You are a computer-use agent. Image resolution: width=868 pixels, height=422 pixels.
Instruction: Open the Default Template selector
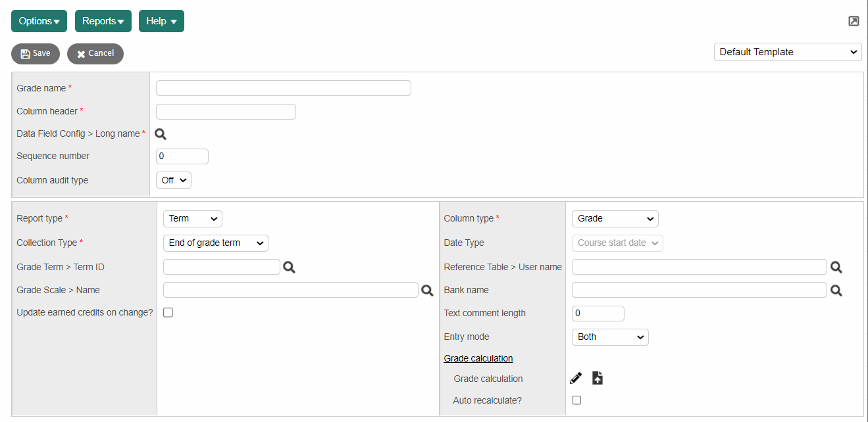pyautogui.click(x=788, y=52)
